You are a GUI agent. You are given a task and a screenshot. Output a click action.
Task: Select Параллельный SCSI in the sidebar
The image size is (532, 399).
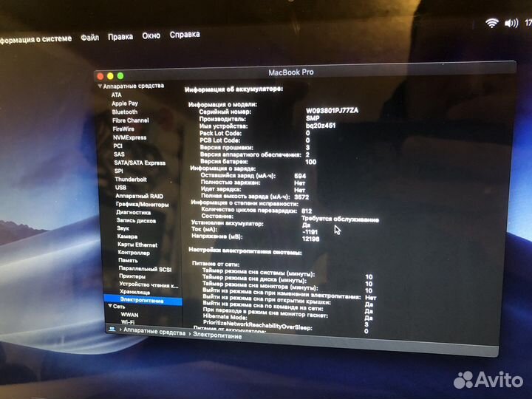(x=145, y=269)
